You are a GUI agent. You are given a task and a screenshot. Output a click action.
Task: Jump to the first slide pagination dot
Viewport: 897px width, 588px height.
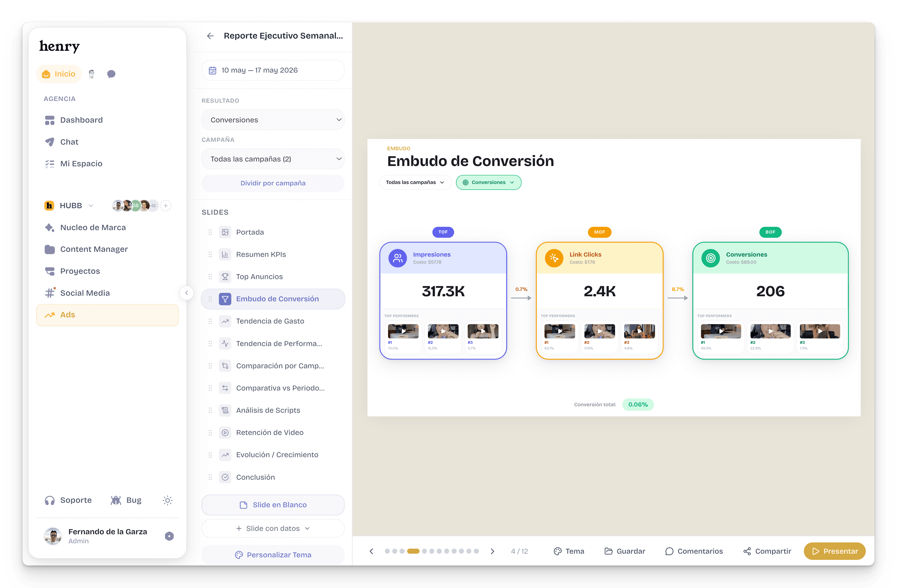(387, 551)
